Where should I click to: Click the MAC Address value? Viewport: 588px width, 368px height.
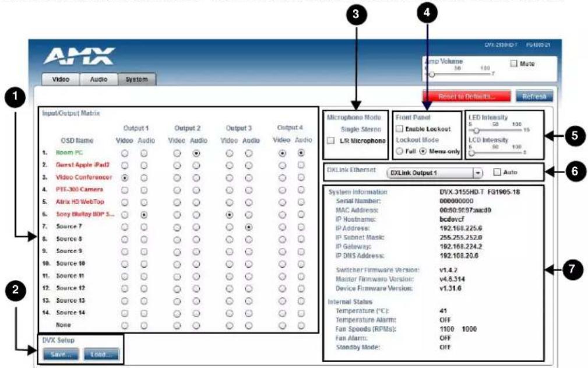[x=466, y=210]
